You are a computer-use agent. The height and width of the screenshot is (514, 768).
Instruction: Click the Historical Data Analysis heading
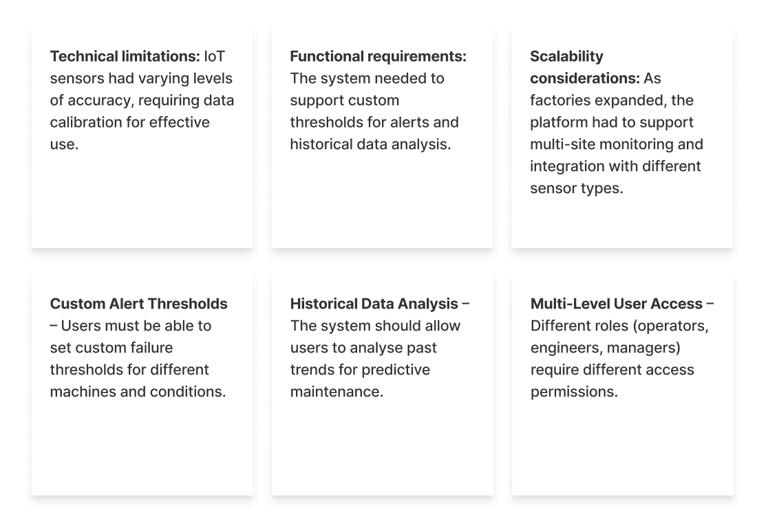tap(374, 304)
